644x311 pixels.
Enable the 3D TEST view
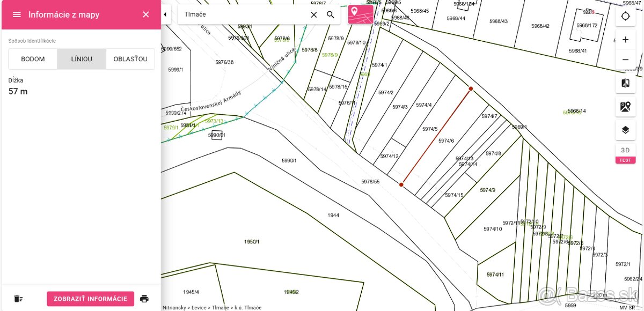pyautogui.click(x=625, y=153)
